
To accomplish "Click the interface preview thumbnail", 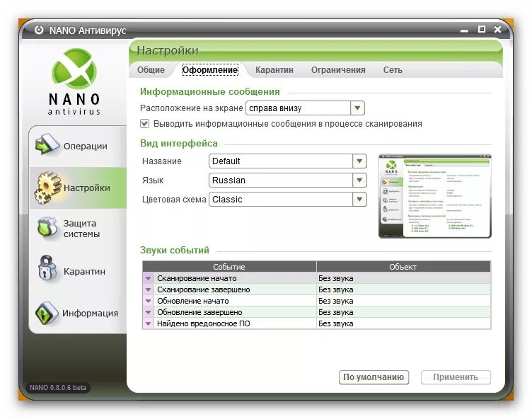I will [435, 196].
